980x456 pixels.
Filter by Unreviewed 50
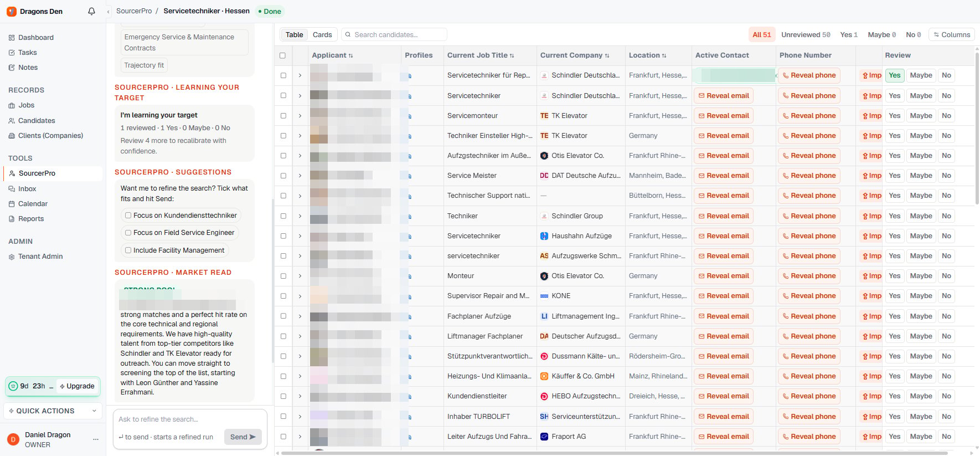[806, 35]
